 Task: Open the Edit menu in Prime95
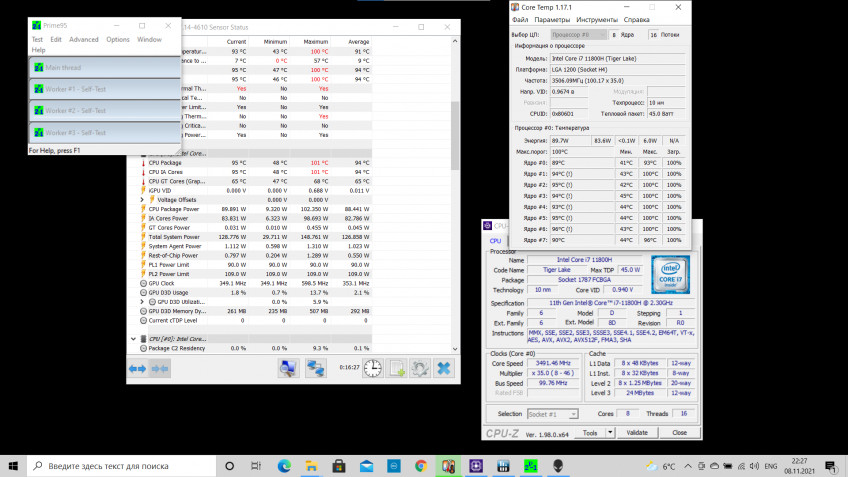tap(56, 39)
